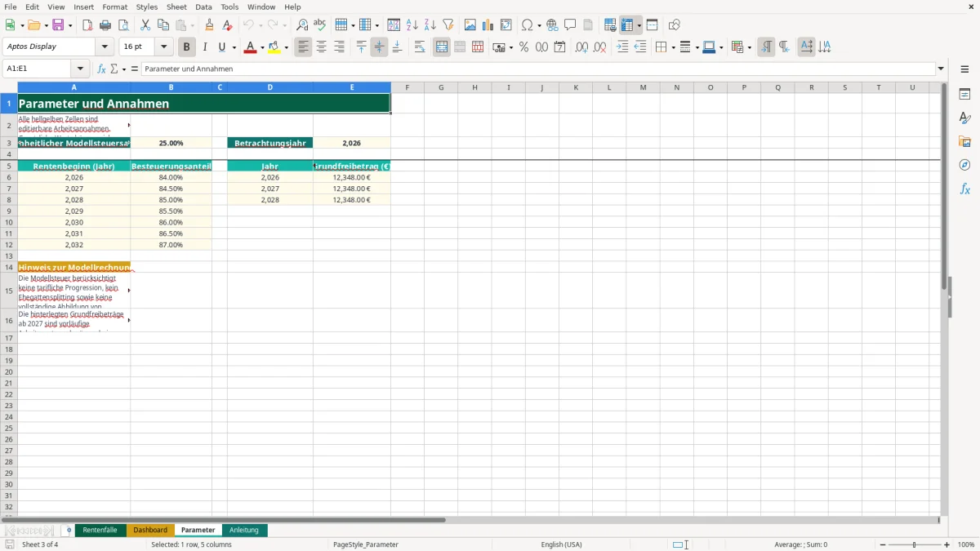Expand the Name Box dropdown
The width and height of the screenshot is (980, 551).
[80, 69]
